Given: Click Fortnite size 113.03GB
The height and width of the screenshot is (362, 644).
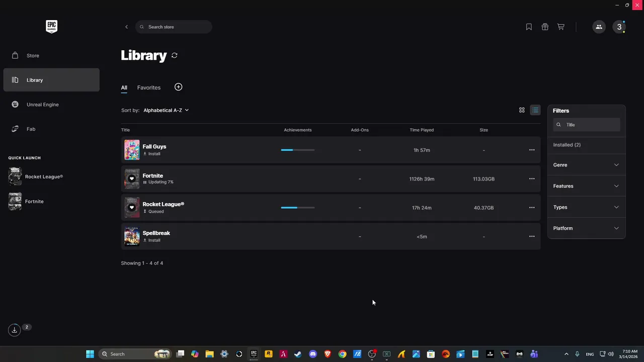Looking at the screenshot, I should tap(484, 179).
